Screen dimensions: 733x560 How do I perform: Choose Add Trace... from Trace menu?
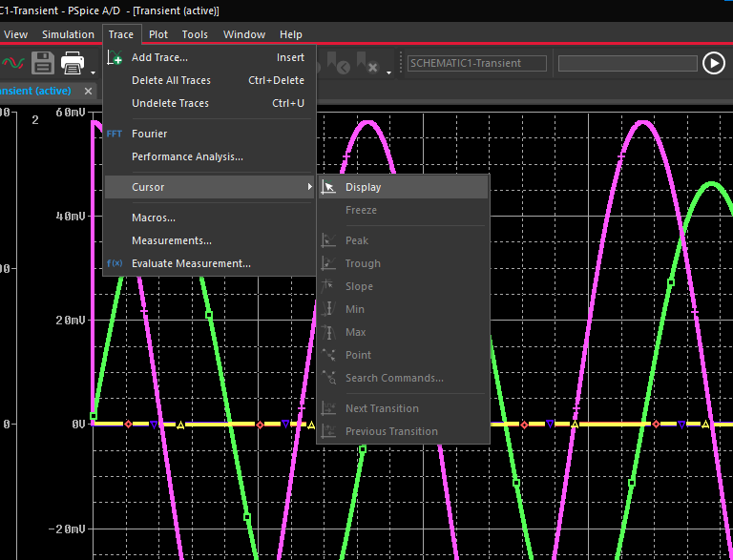(x=209, y=57)
